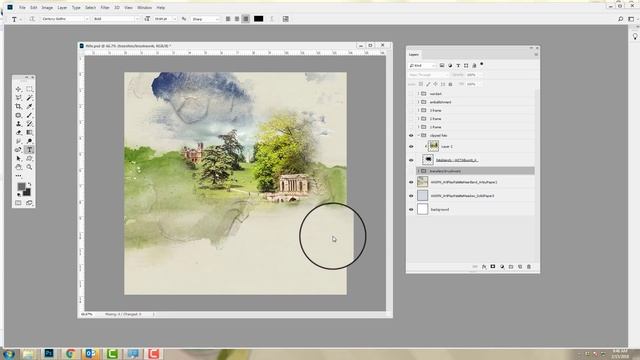
Task: Expand the wordart group
Action: tap(418, 93)
